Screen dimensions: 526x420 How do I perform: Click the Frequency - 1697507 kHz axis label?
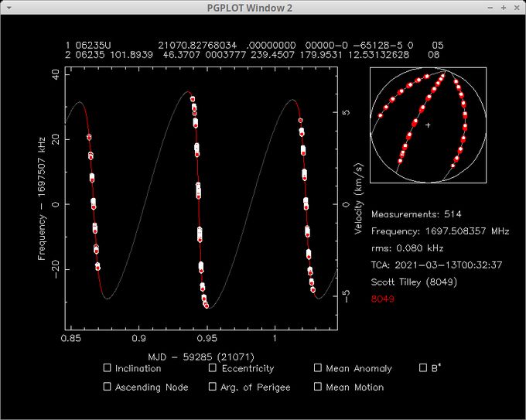42,198
